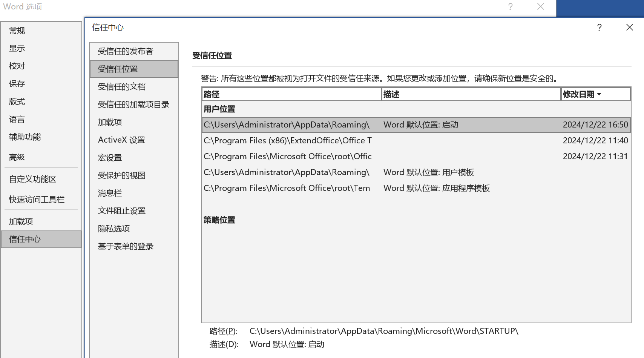Open 快速访问工具栏 options category

point(41,199)
